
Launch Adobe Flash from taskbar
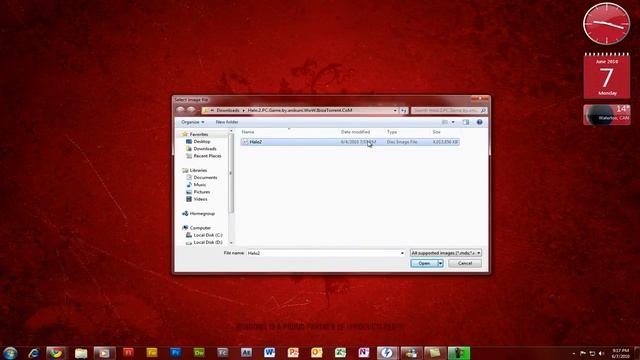pyautogui.click(x=128, y=353)
